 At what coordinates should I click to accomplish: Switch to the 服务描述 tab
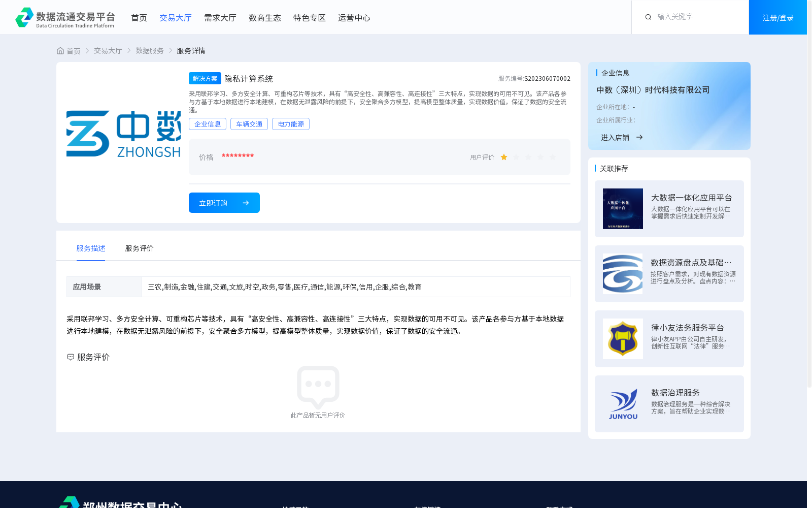[91, 248]
